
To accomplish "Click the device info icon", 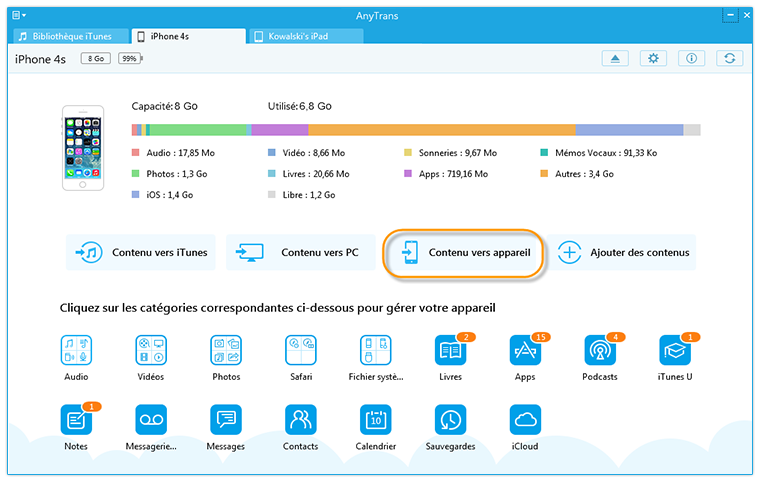I will (692, 59).
